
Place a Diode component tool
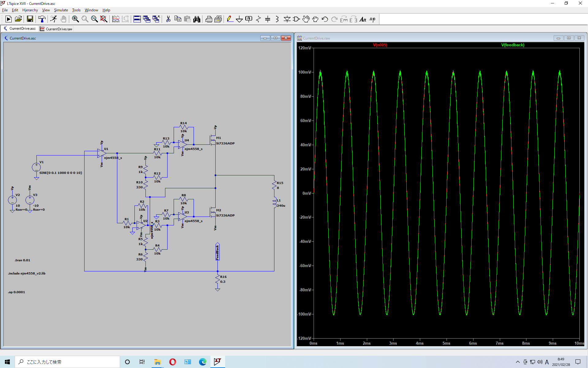tap(287, 19)
